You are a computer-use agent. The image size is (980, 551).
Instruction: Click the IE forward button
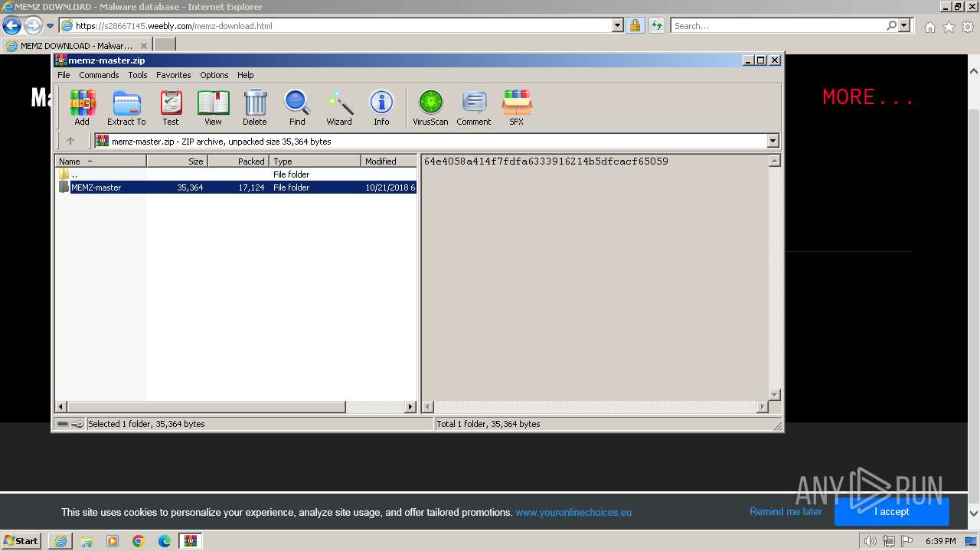[x=33, y=25]
